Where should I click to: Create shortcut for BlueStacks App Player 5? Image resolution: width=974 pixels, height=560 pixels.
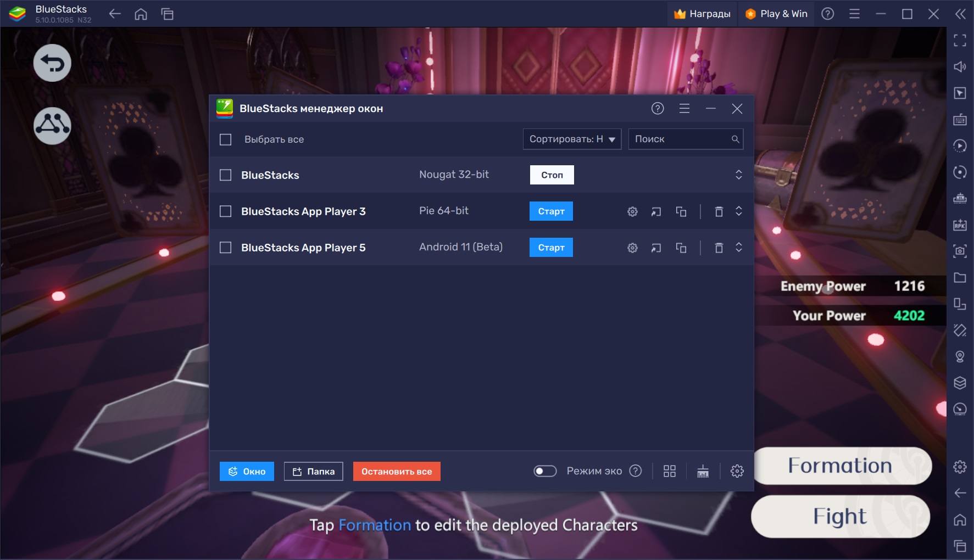656,248
